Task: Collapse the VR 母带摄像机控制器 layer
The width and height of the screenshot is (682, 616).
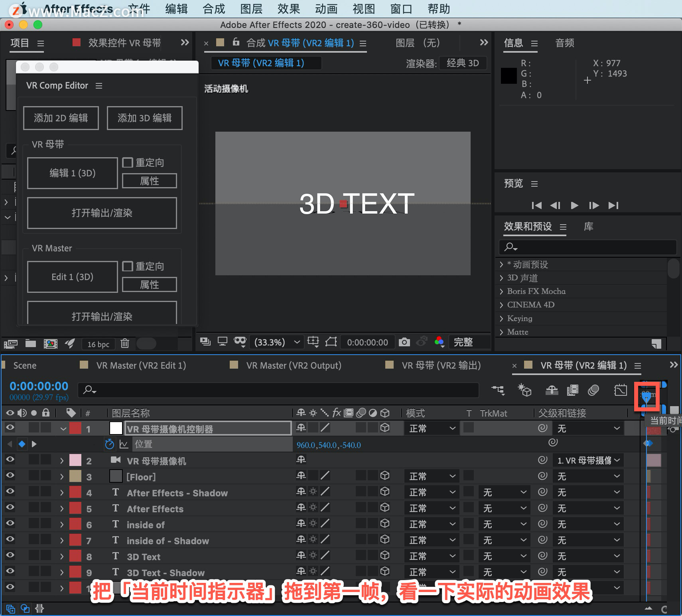Action: tap(63, 429)
